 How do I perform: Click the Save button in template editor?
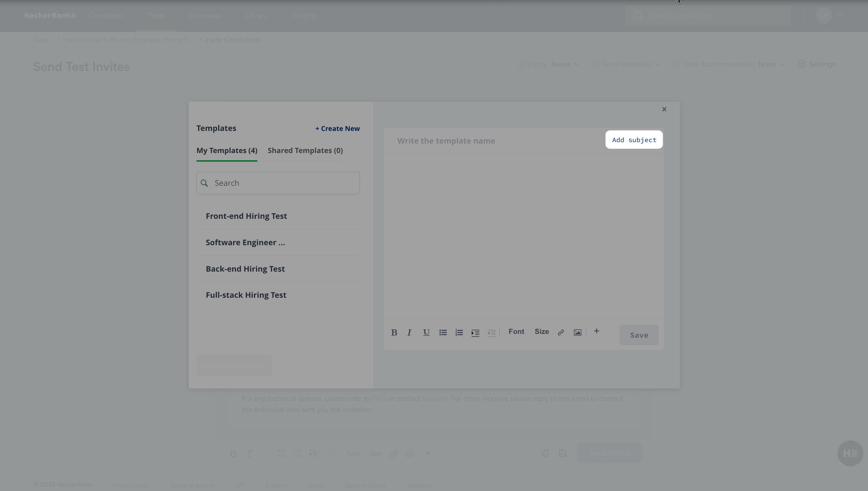pos(639,335)
